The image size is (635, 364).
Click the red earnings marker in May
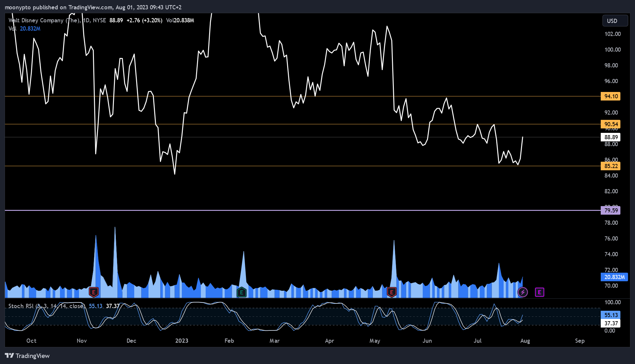392,292
